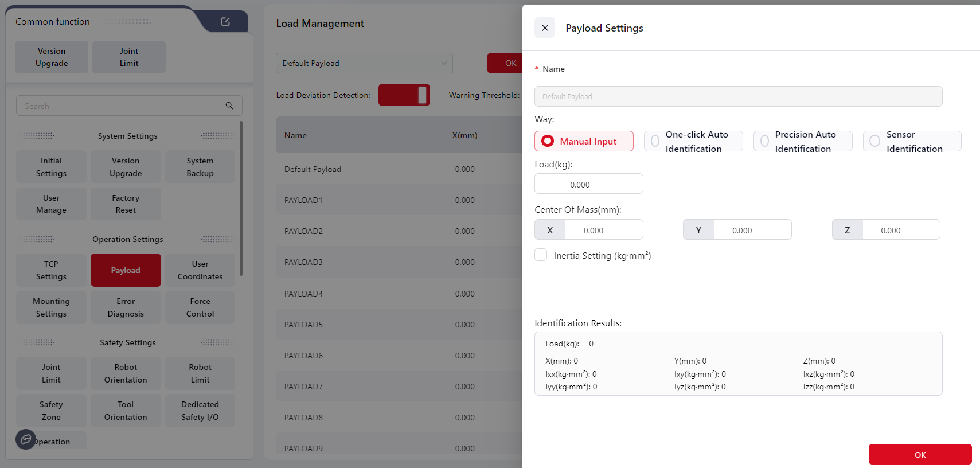
Task: Close the Payload Settings panel
Action: click(x=545, y=28)
